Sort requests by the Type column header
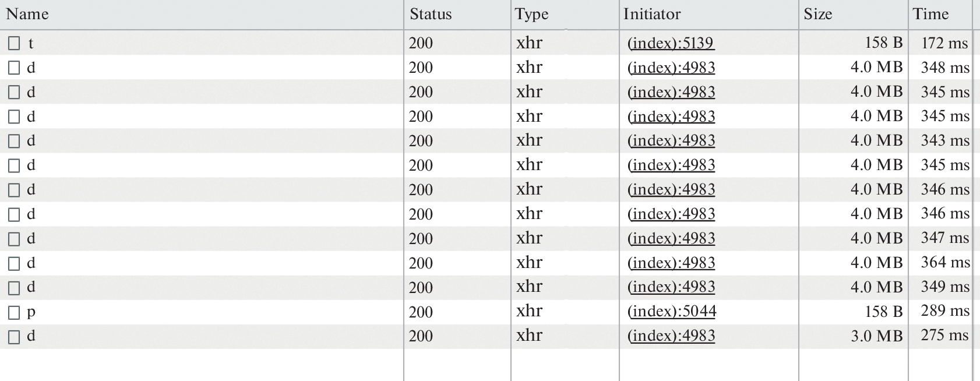 532,14
